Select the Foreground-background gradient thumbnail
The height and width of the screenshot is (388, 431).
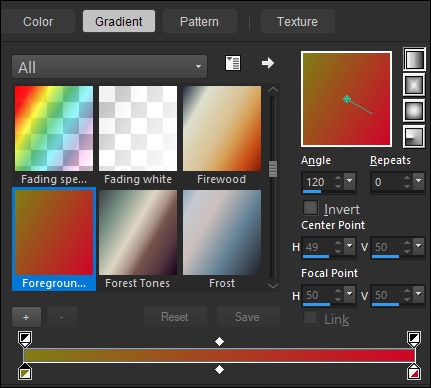pos(54,233)
